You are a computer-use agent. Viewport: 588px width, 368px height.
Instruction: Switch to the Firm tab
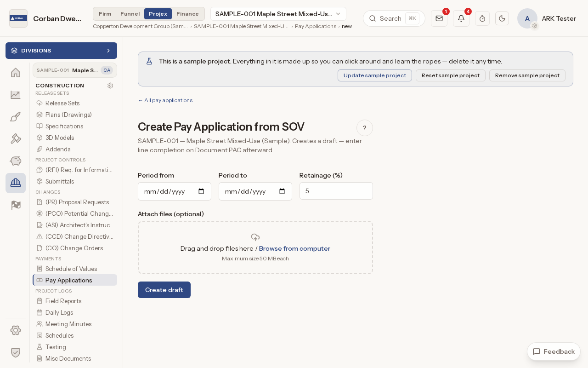[105, 14]
